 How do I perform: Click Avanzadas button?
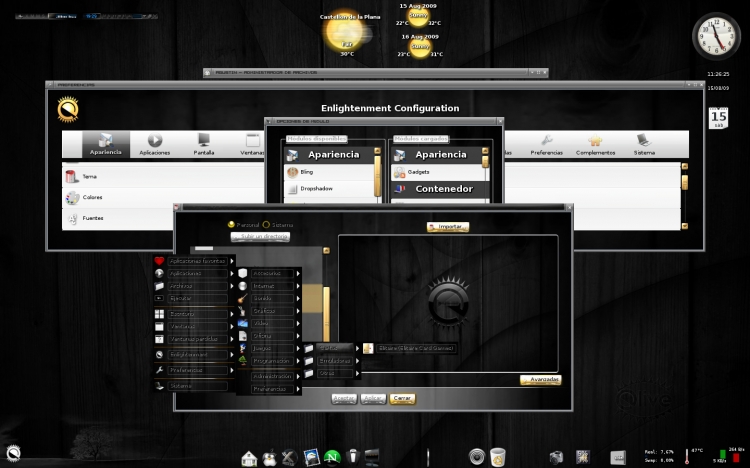[x=540, y=379]
